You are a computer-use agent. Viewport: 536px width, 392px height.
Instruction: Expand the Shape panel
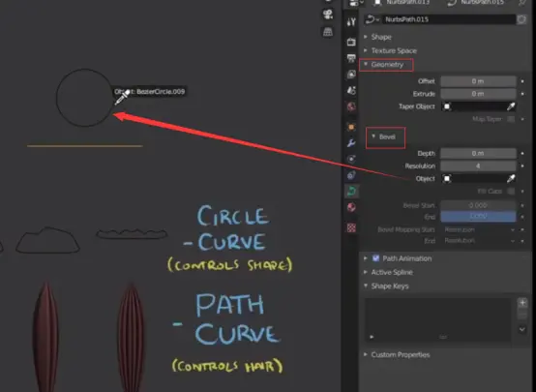tap(366, 37)
